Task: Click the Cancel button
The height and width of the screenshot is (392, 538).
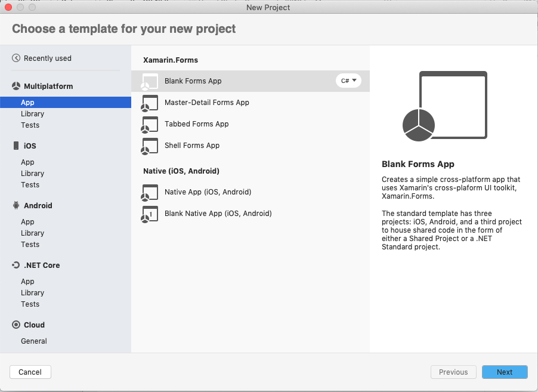Action: pyautogui.click(x=30, y=372)
